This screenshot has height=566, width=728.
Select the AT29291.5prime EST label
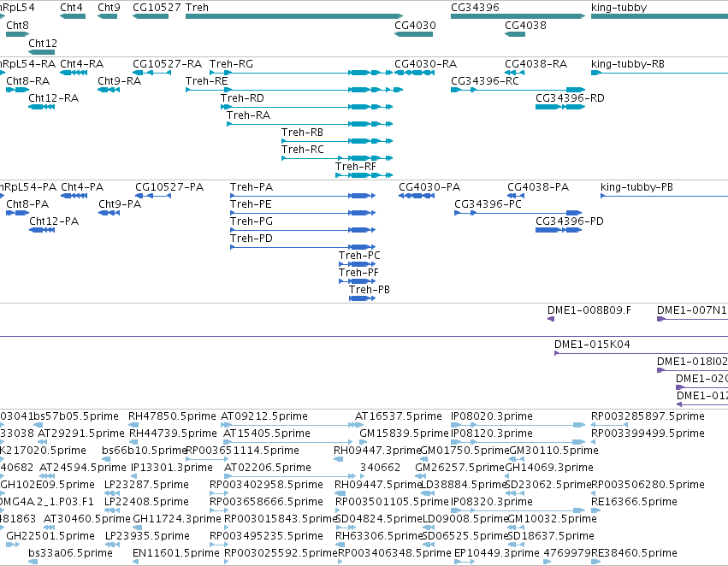tap(80, 433)
